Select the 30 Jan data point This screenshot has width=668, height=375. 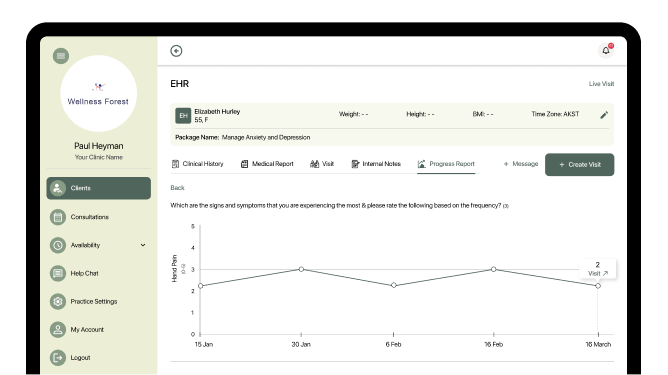[301, 269]
